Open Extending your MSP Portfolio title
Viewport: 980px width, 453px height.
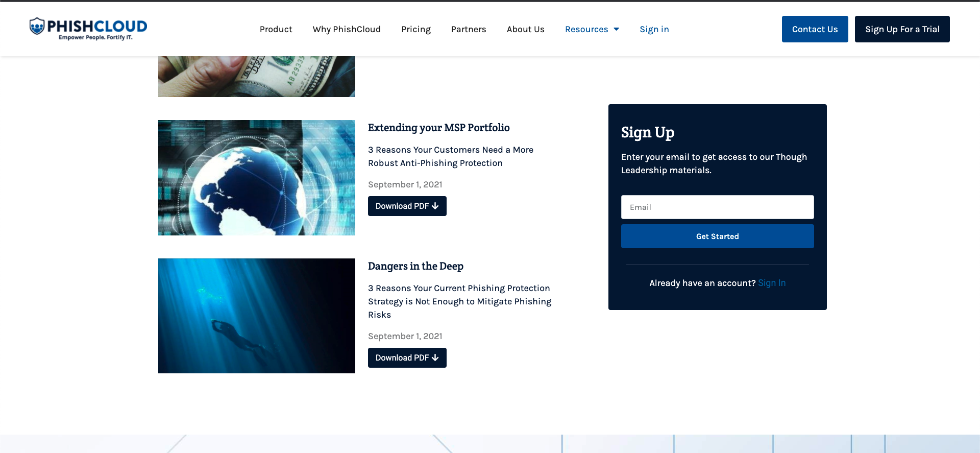click(438, 128)
